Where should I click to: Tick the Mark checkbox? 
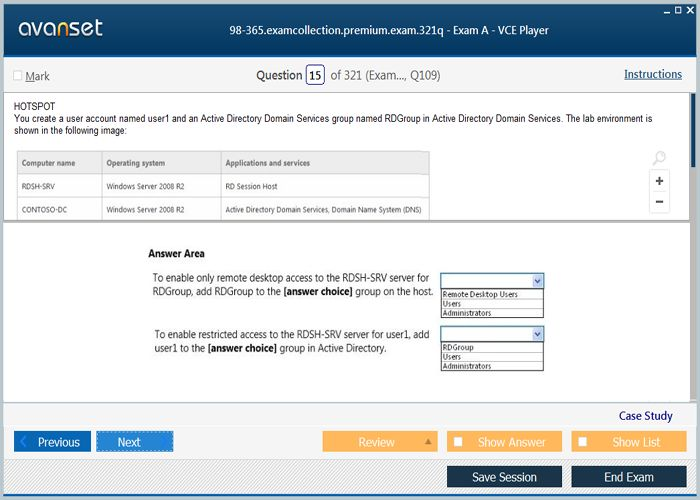point(18,75)
